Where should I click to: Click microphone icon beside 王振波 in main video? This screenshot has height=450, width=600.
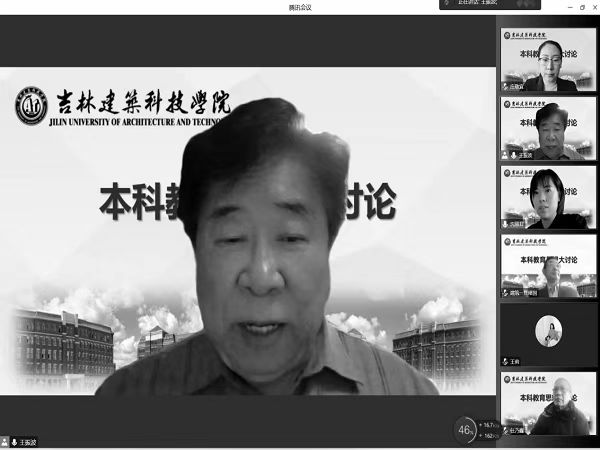click(15, 440)
